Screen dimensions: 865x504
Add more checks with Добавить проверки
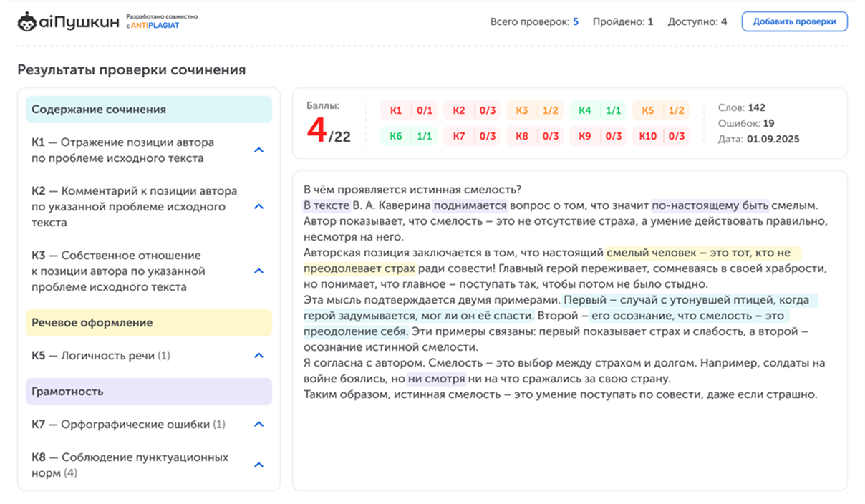(794, 21)
